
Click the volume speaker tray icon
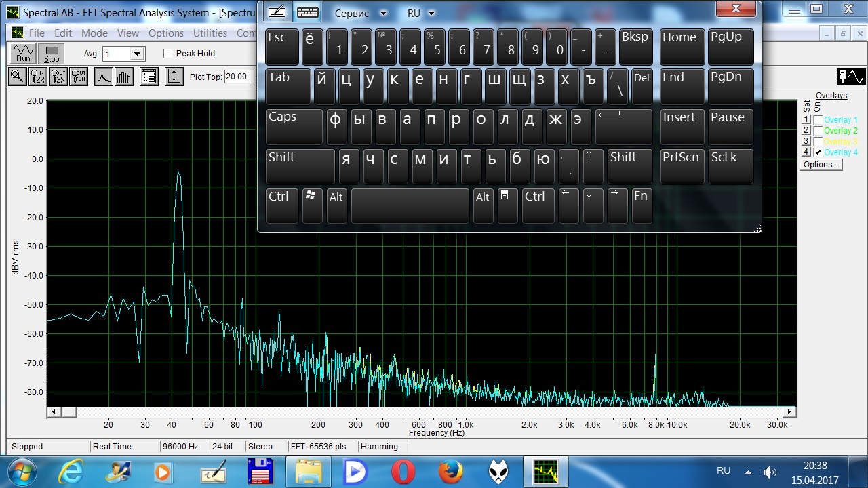(770, 472)
